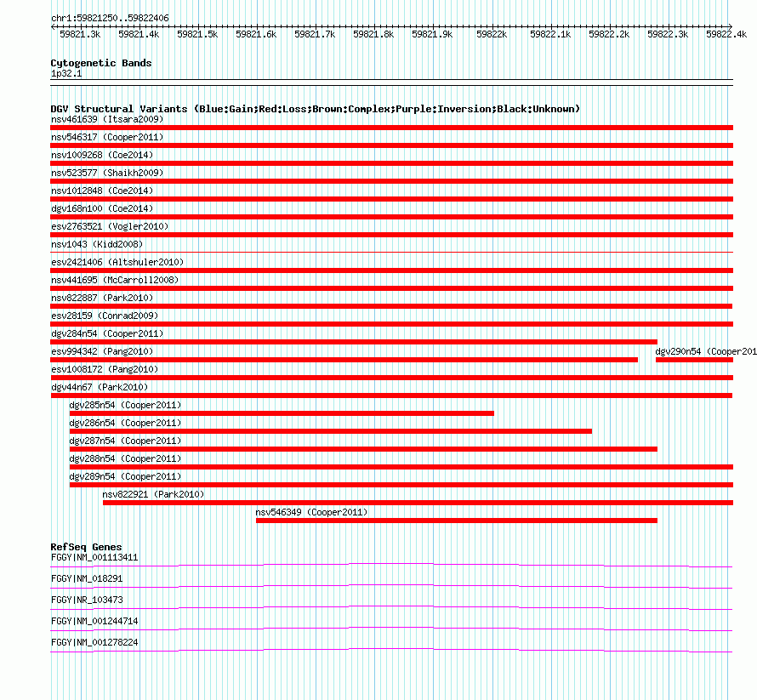The width and height of the screenshot is (757, 700).
Task: Select dgv287n54 (Cooper2011) label
Action: [125, 441]
